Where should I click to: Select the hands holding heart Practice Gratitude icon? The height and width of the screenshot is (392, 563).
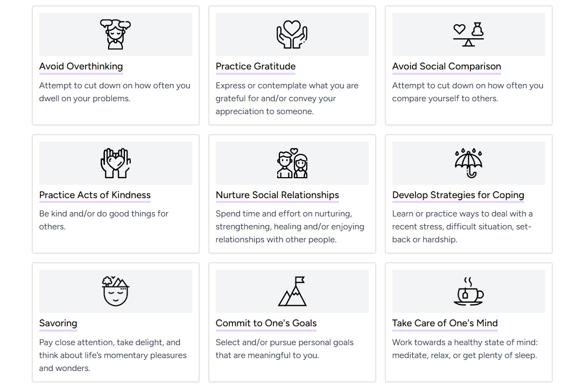(292, 34)
